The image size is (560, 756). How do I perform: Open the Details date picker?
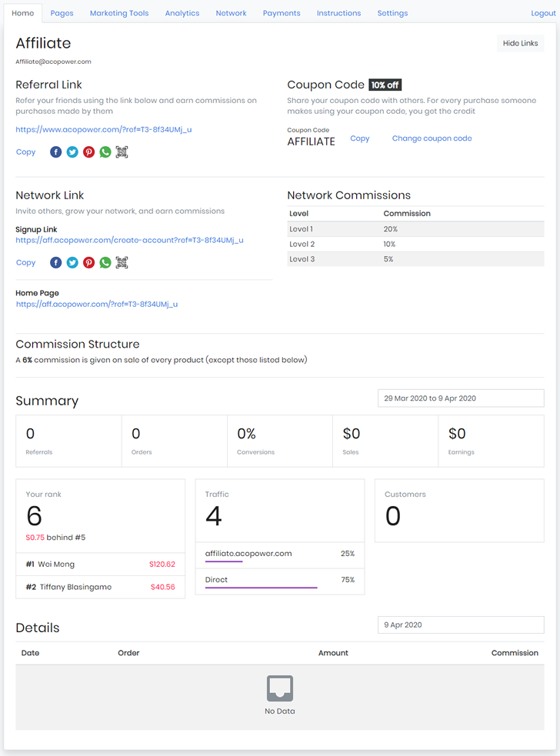coord(460,625)
